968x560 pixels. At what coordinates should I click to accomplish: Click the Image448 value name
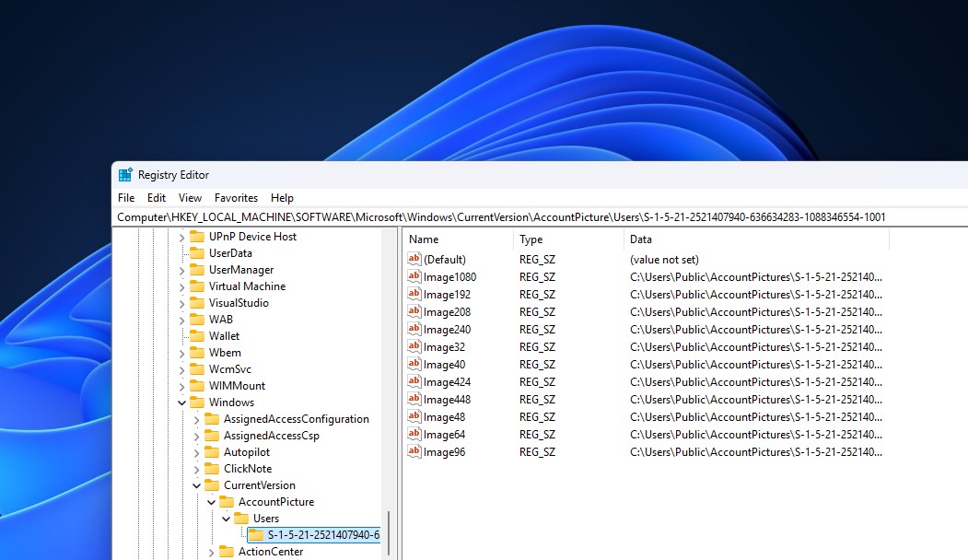pos(447,400)
